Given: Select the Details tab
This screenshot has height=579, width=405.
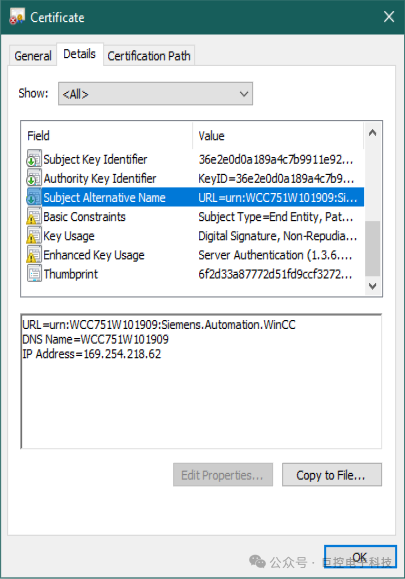Looking at the screenshot, I should click(x=79, y=54).
